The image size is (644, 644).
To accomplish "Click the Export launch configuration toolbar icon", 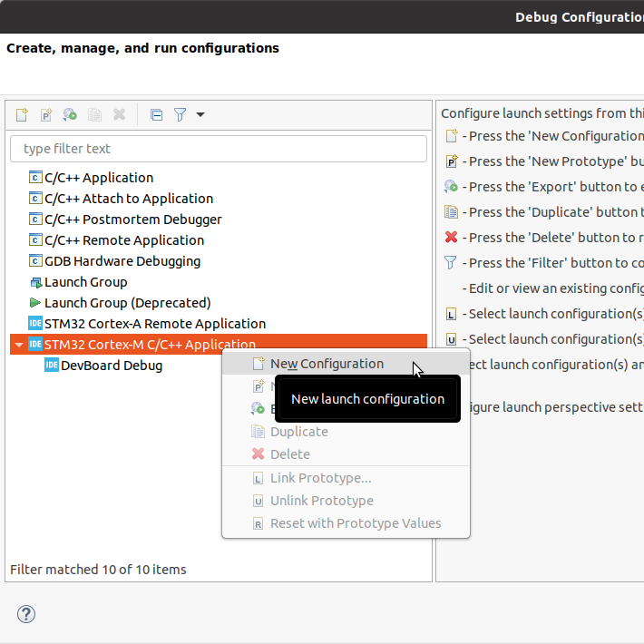I will click(70, 114).
